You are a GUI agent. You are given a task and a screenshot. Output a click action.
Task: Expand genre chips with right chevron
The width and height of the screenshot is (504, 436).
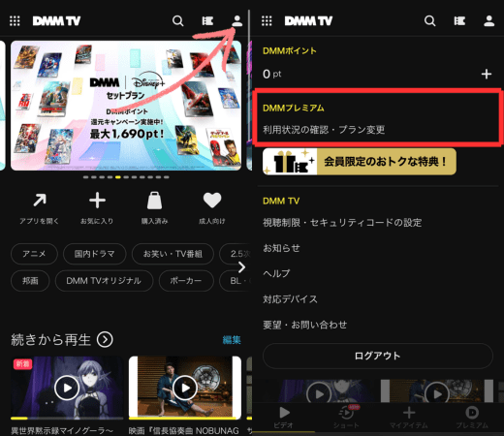241,267
